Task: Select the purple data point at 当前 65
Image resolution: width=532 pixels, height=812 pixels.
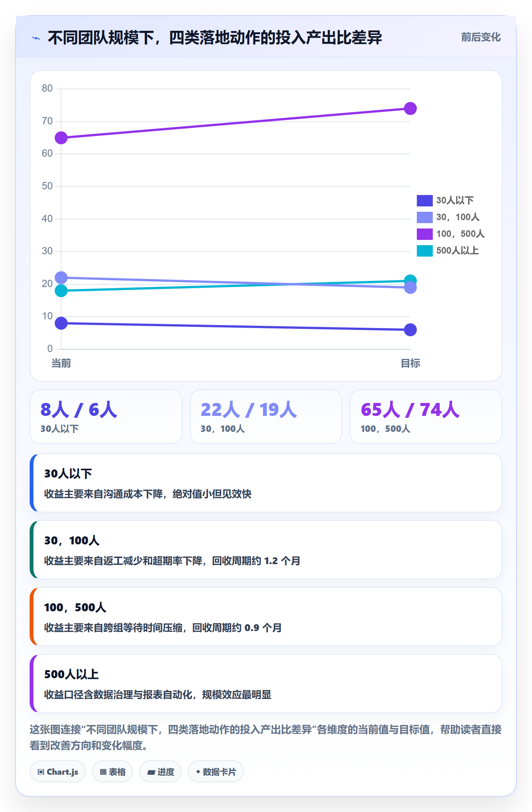Action: (61, 138)
